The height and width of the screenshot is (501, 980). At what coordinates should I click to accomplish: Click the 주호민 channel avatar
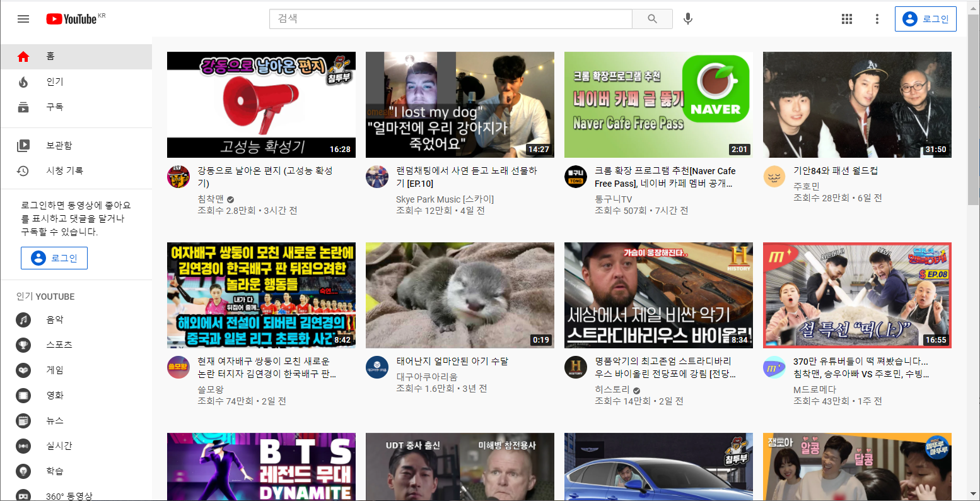(774, 177)
